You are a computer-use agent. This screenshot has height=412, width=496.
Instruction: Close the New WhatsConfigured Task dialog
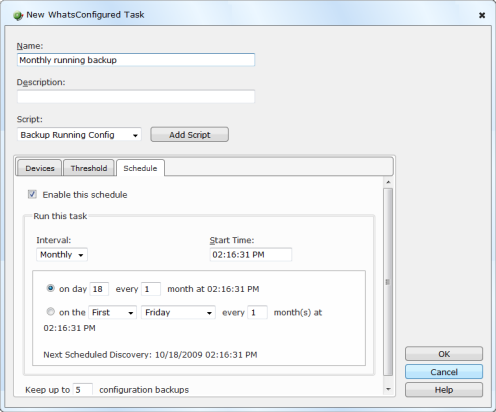(x=482, y=15)
